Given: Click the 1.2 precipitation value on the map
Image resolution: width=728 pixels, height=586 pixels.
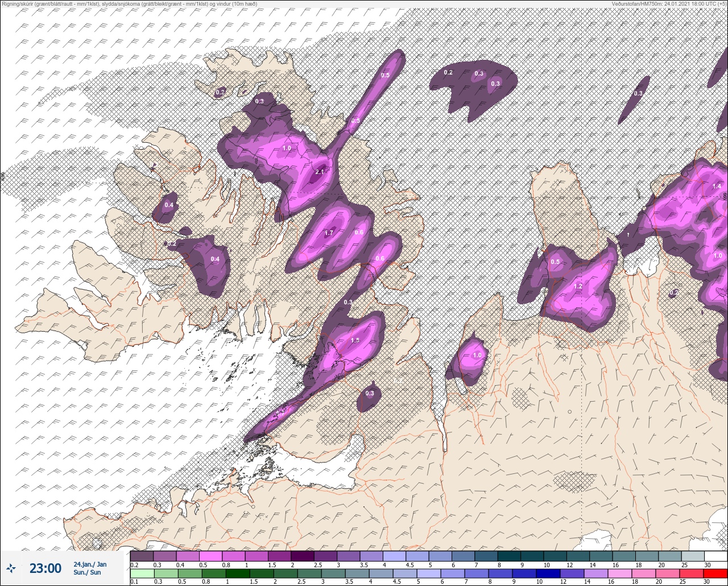Looking at the screenshot, I should 578,286.
